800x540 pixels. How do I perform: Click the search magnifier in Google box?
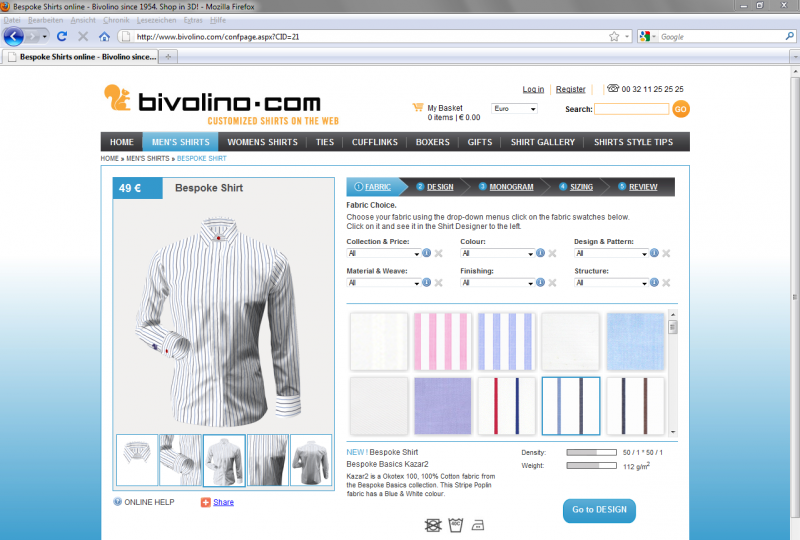coord(789,36)
